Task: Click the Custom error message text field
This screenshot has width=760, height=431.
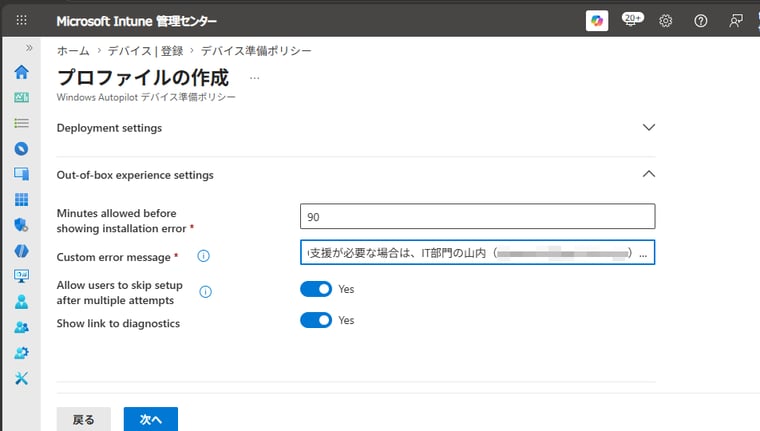Action: tap(477, 252)
